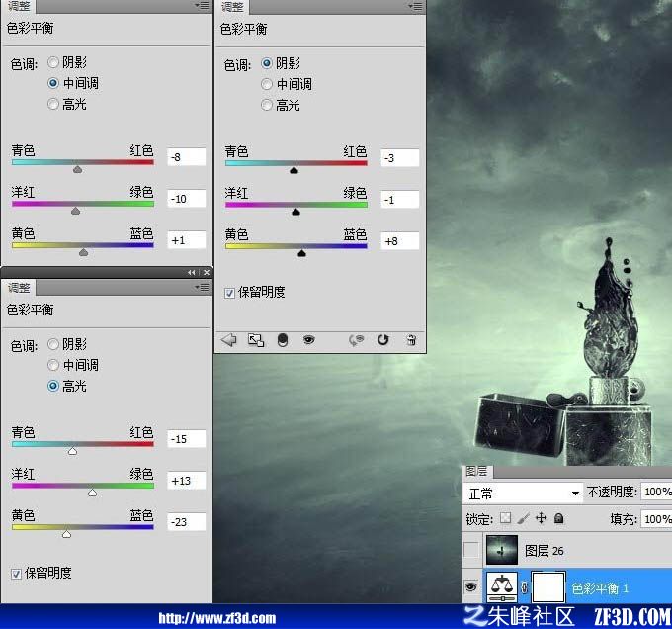This screenshot has height=629, width=672.
Task: Hide the 色彩平衡 1 layer via its eye icon
Action: tap(471, 586)
